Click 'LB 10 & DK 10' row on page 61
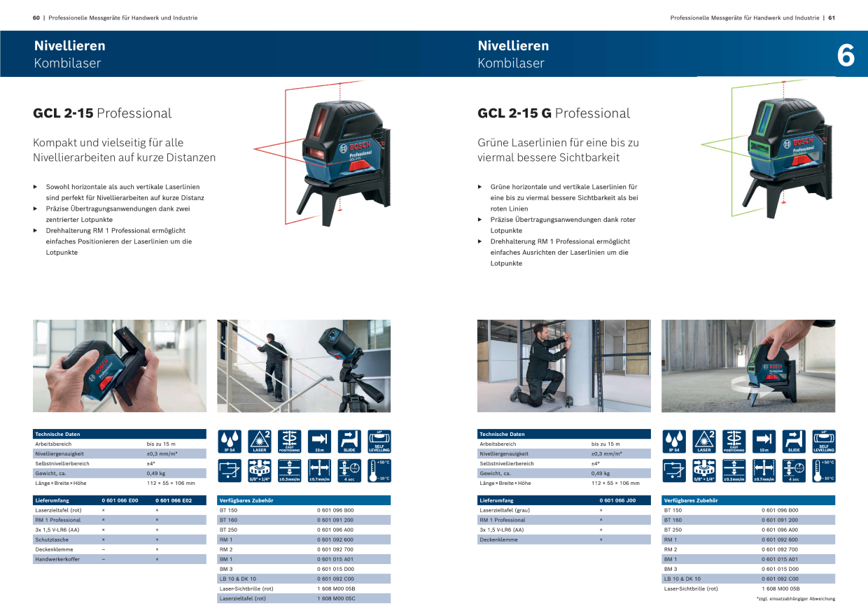This screenshot has width=868, height=613. tap(748, 579)
